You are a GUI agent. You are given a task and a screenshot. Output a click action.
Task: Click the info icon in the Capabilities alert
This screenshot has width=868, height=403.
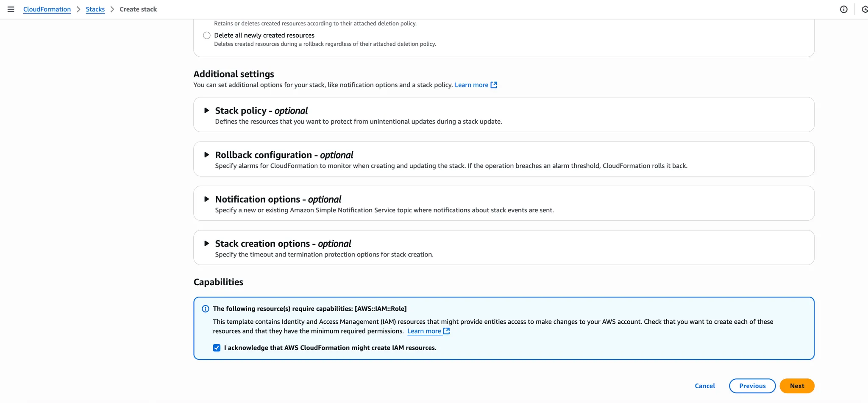pos(206,309)
